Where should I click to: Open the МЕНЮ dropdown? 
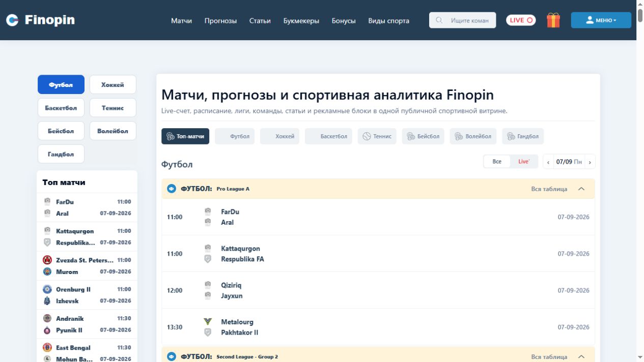[601, 20]
